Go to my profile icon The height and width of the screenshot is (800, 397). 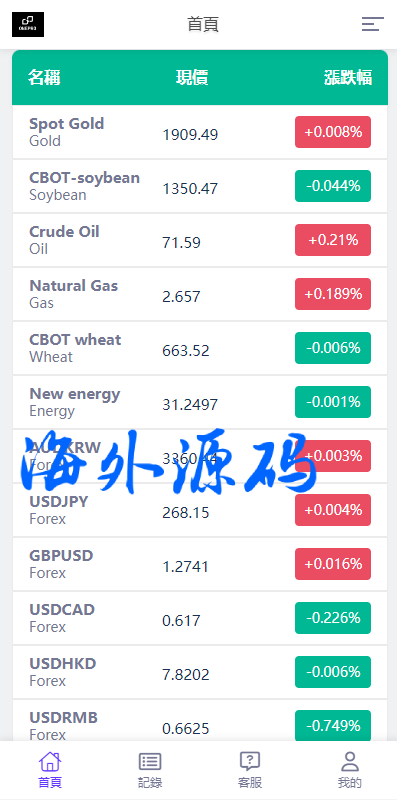[350, 762]
